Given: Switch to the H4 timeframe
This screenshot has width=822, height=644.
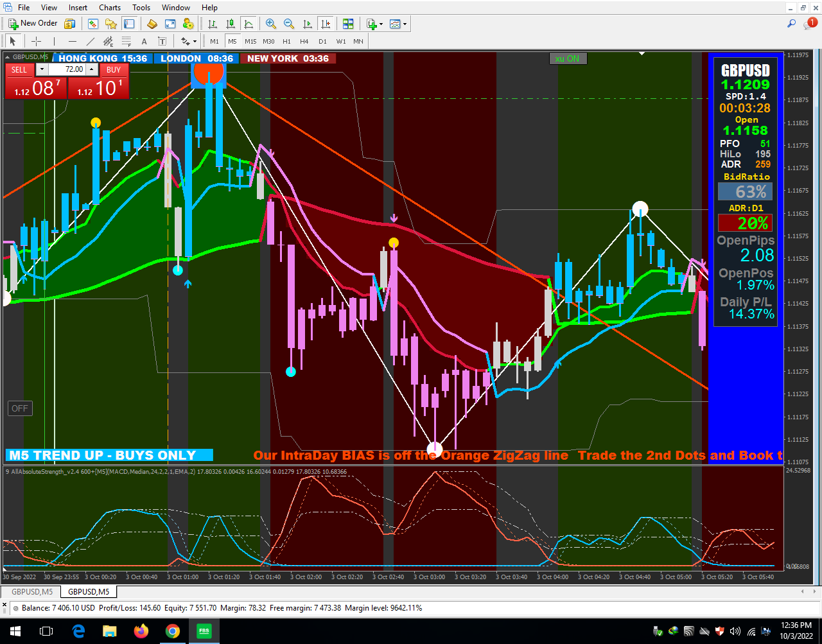Looking at the screenshot, I should pyautogui.click(x=304, y=41).
